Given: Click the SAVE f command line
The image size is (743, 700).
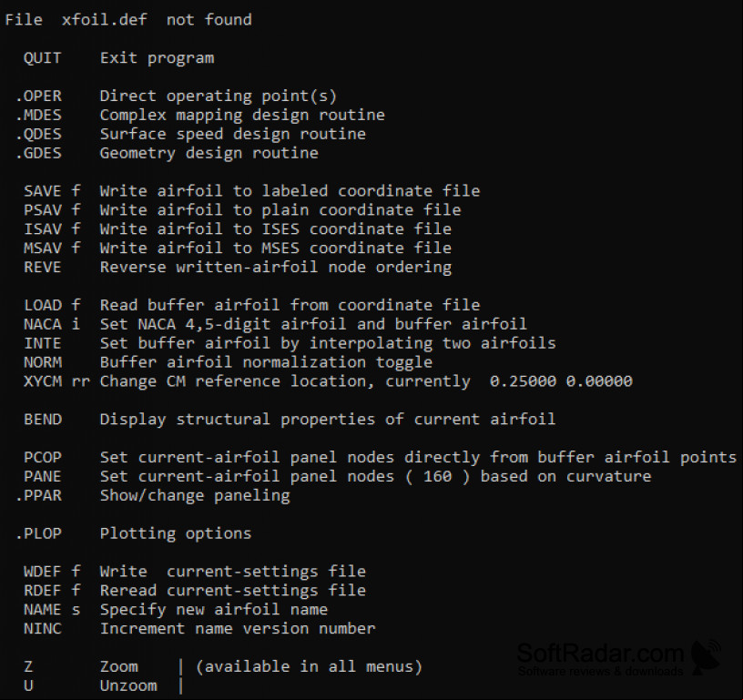Looking at the screenshot, I should 251,191.
